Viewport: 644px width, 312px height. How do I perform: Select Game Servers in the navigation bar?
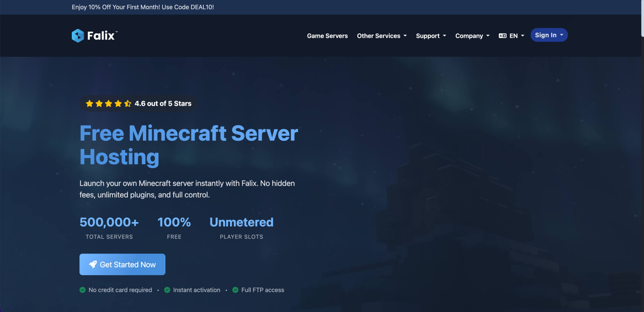coord(327,36)
